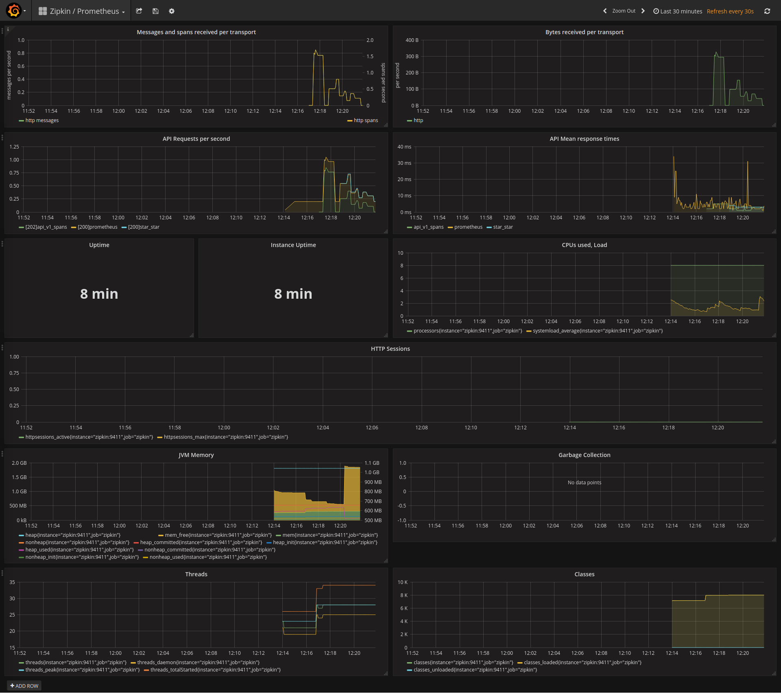
Task: Click the save dashboard floppy icon
Action: coord(155,11)
